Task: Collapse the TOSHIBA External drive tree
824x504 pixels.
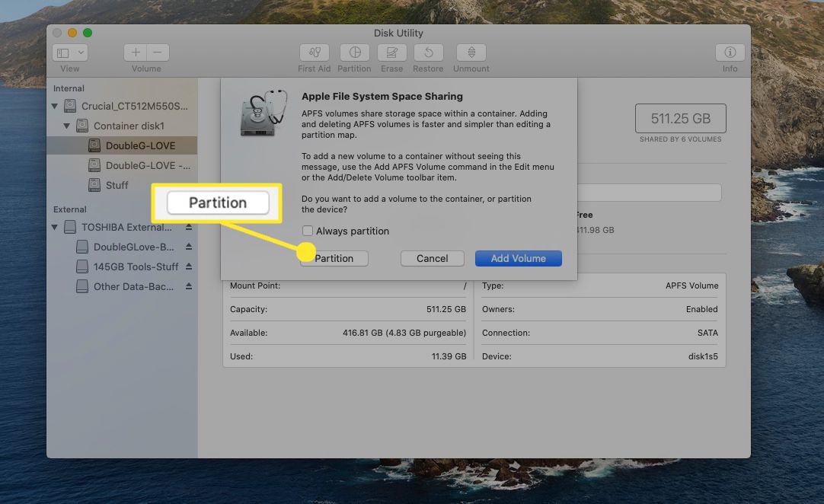Action: click(55, 228)
